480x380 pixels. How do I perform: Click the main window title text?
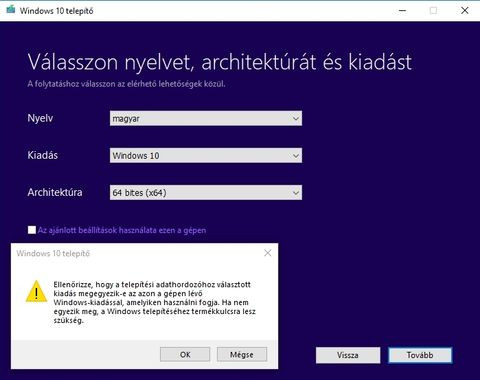(x=56, y=11)
